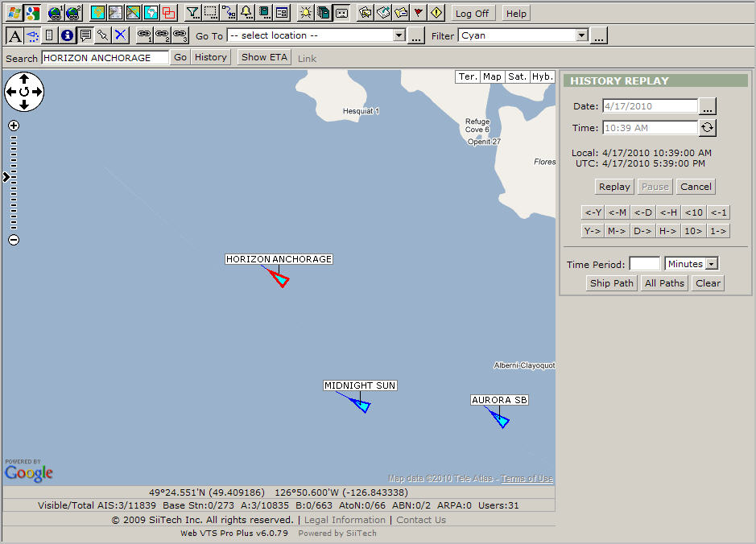Click the refresh icon beside Time field
The width and height of the screenshot is (756, 544).
coord(708,128)
